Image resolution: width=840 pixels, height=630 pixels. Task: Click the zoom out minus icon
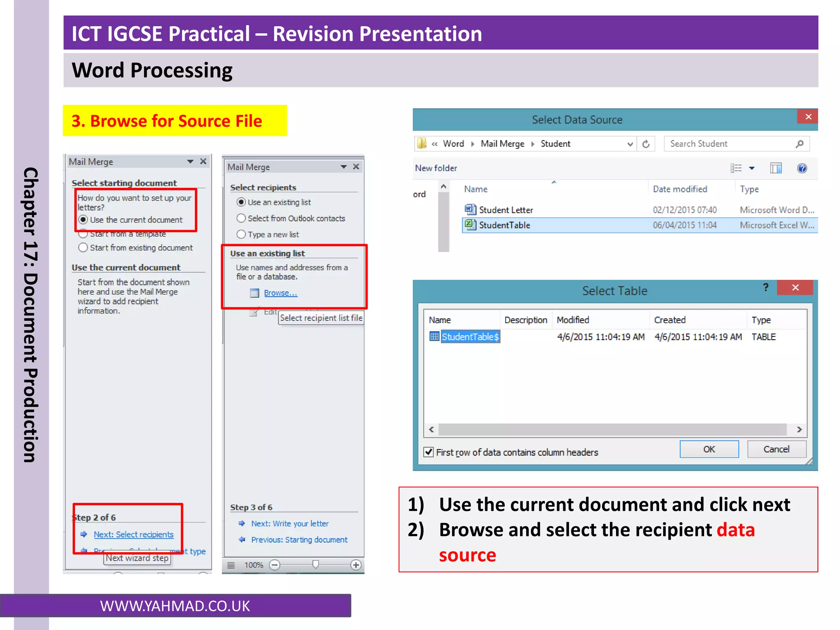coord(274,565)
